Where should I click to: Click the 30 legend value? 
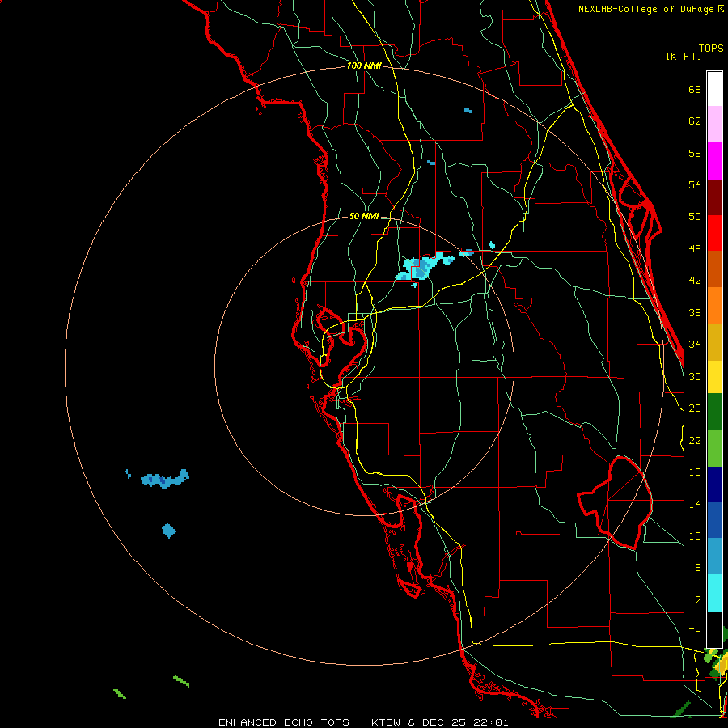(x=695, y=376)
